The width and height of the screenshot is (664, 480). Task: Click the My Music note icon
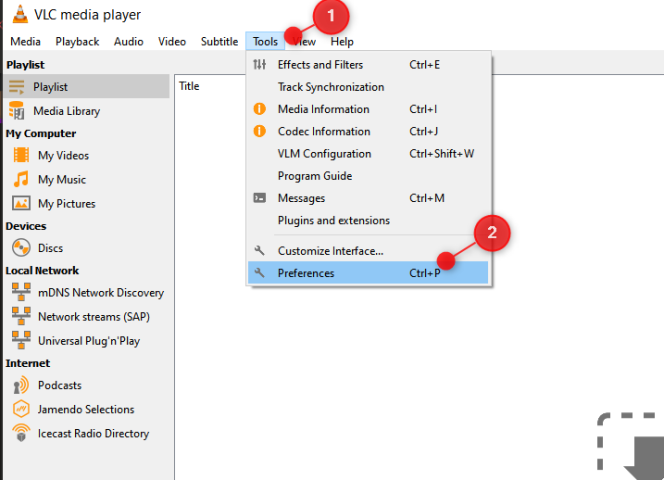coord(20,180)
